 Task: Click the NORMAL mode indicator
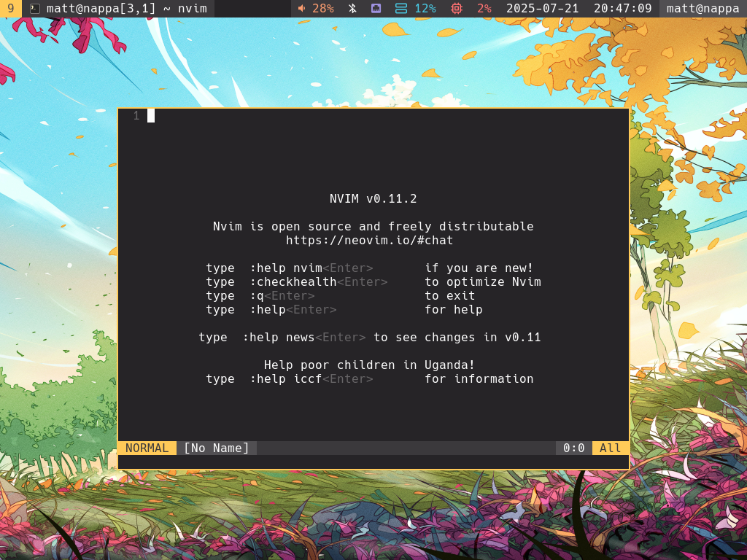[x=147, y=448]
